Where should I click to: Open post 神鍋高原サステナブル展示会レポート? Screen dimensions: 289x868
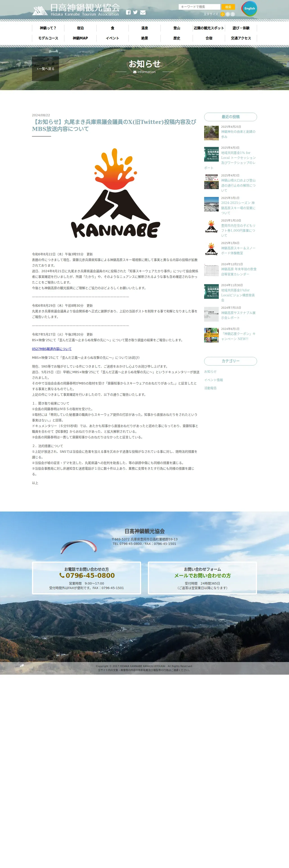[x=238, y=315]
